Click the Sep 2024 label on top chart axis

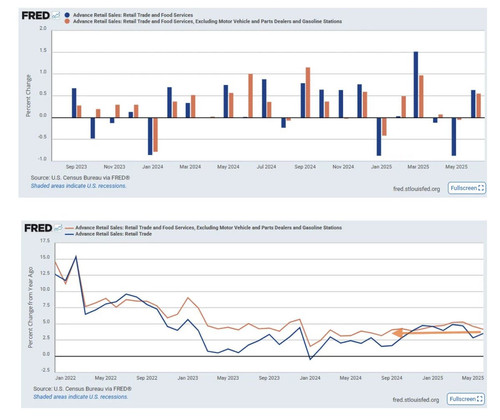tap(305, 167)
